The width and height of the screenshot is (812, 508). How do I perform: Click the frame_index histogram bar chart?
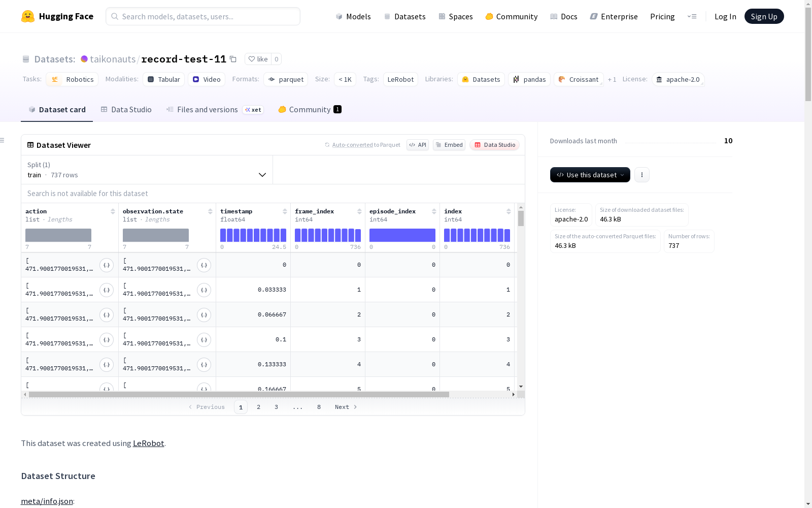(x=328, y=235)
